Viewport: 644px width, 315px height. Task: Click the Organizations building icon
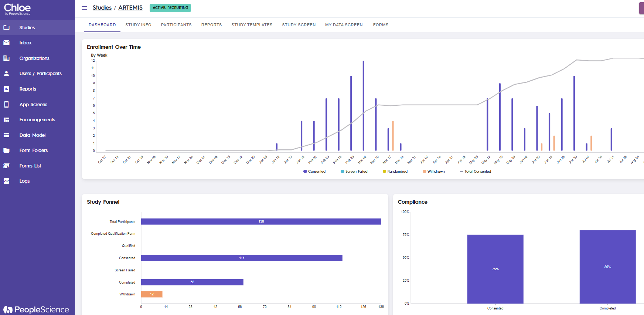[x=6, y=58]
